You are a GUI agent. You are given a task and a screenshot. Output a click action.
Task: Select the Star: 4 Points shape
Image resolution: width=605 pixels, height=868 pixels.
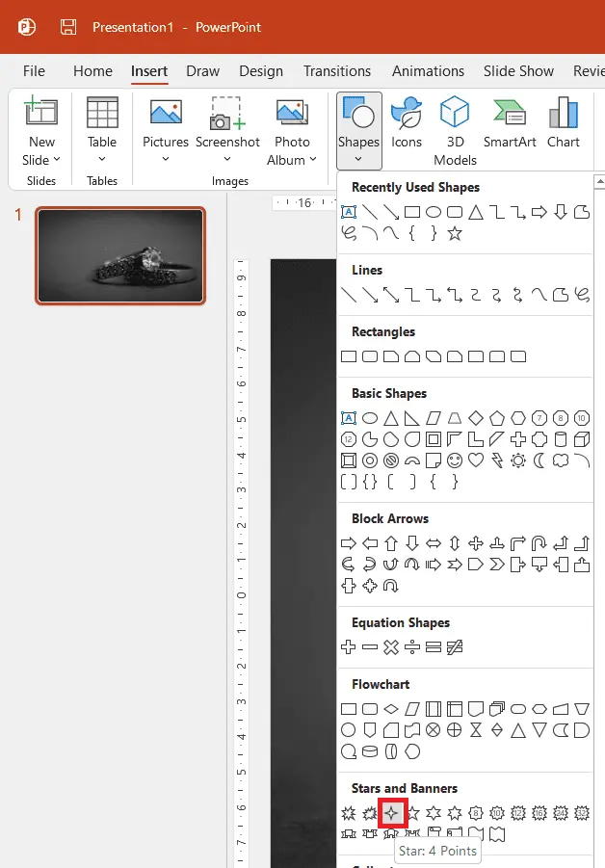pyautogui.click(x=391, y=813)
